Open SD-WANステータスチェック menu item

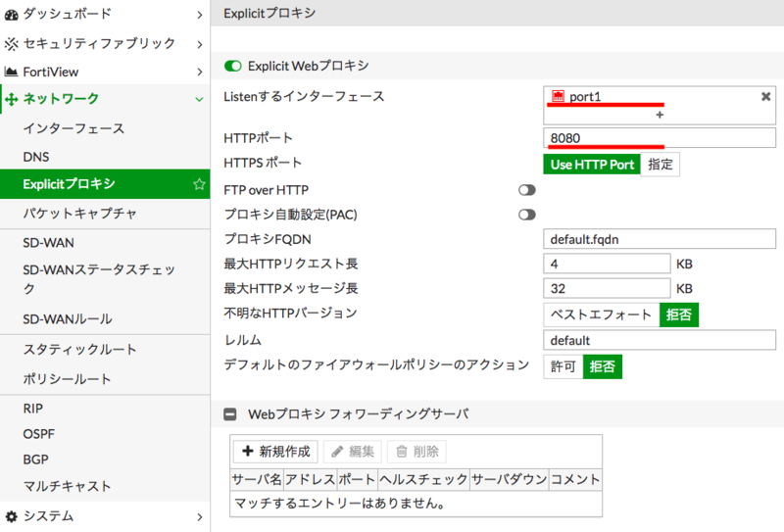point(105,279)
